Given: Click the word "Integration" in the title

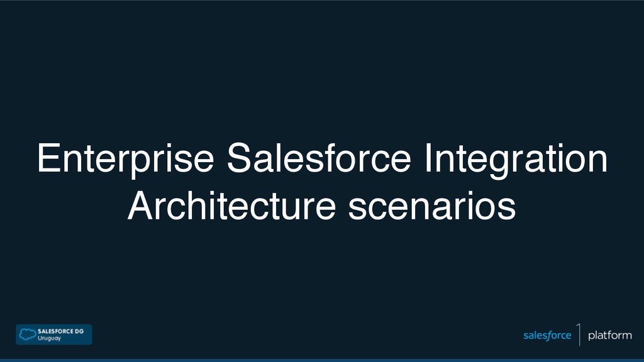Looking at the screenshot, I should 516,159.
